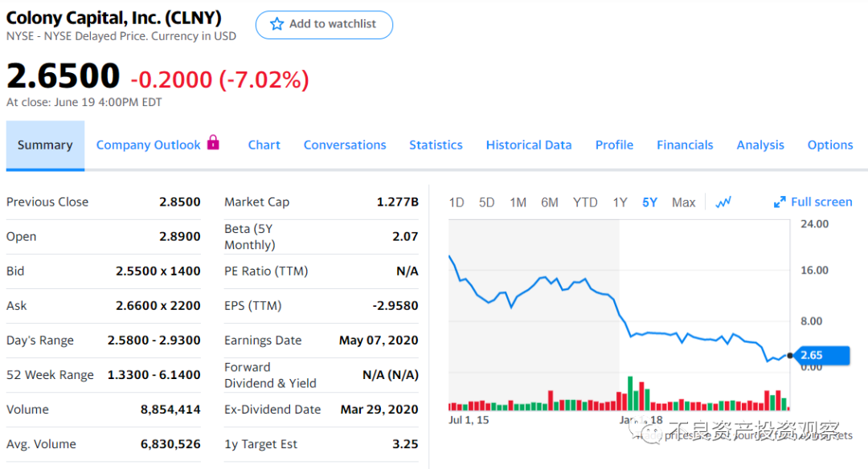Click the 1y Target Est value 3.25

tap(405, 443)
